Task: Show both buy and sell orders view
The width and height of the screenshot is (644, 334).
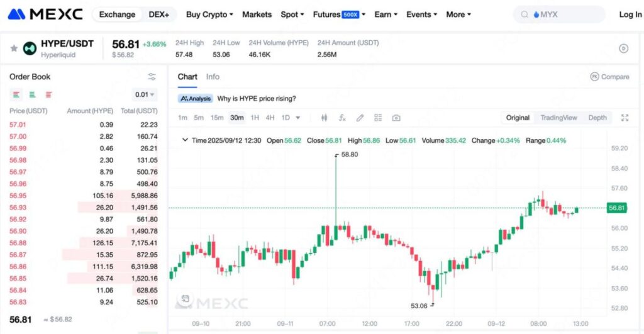Action: [16, 94]
